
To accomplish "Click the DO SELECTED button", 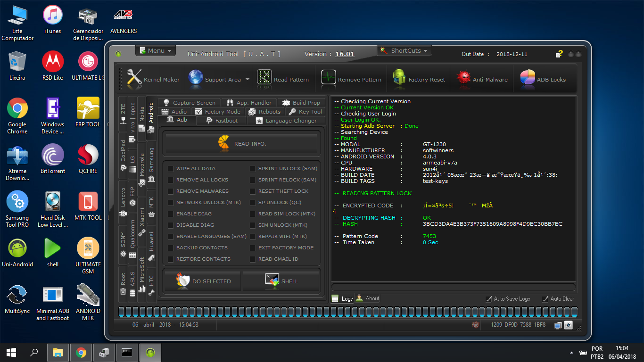I will 203,281.
